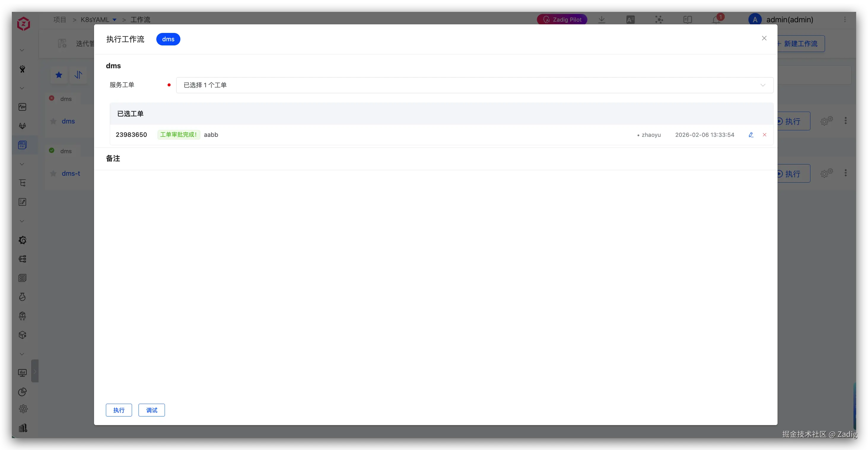Star the dms-t workflow
This screenshot has height=450, width=868.
pos(53,174)
